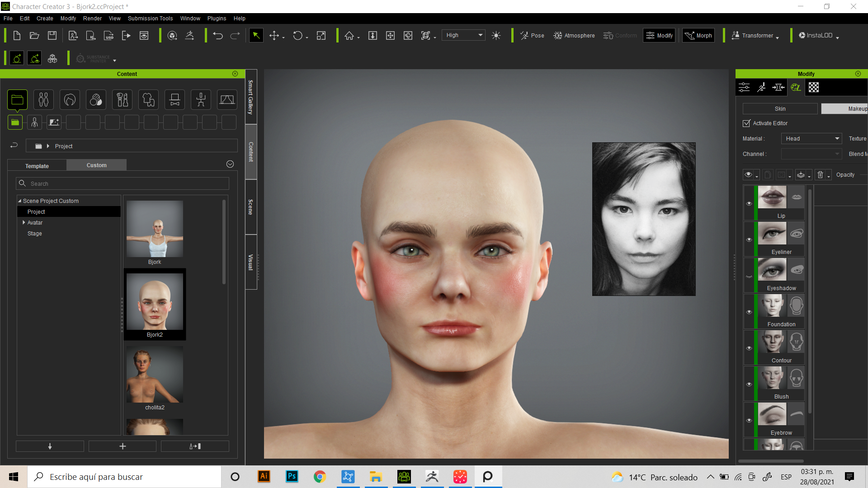The height and width of the screenshot is (488, 868).
Task: Expand the Project breadcrumb path arrow
Action: (x=48, y=146)
